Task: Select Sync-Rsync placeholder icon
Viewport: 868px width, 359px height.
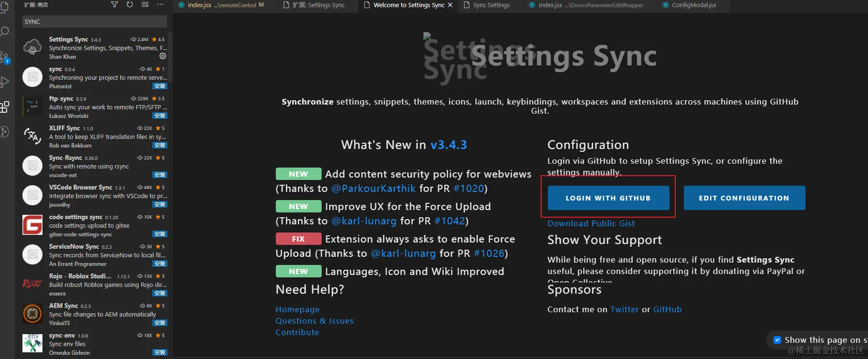Action: click(x=32, y=166)
